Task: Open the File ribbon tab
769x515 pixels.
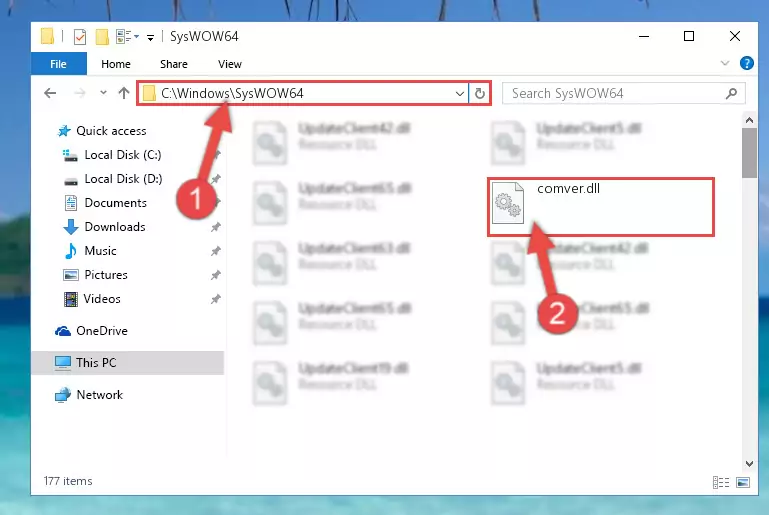Action: 58,64
